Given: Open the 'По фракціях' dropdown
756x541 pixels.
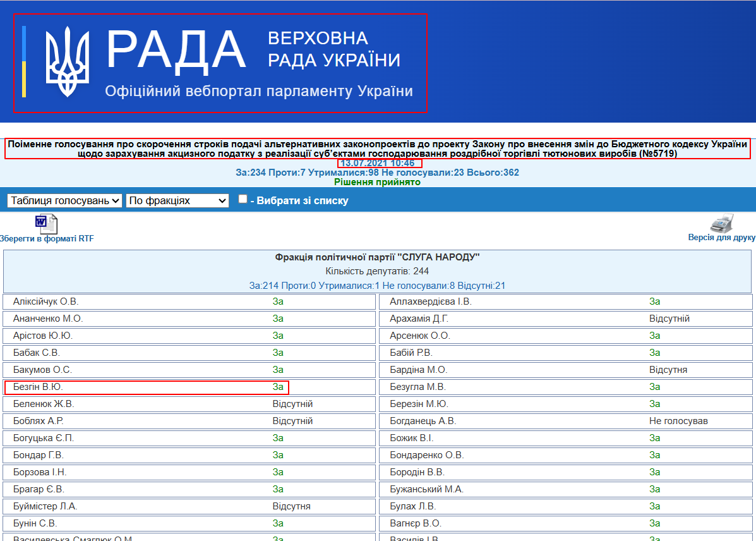Looking at the screenshot, I should click(177, 200).
